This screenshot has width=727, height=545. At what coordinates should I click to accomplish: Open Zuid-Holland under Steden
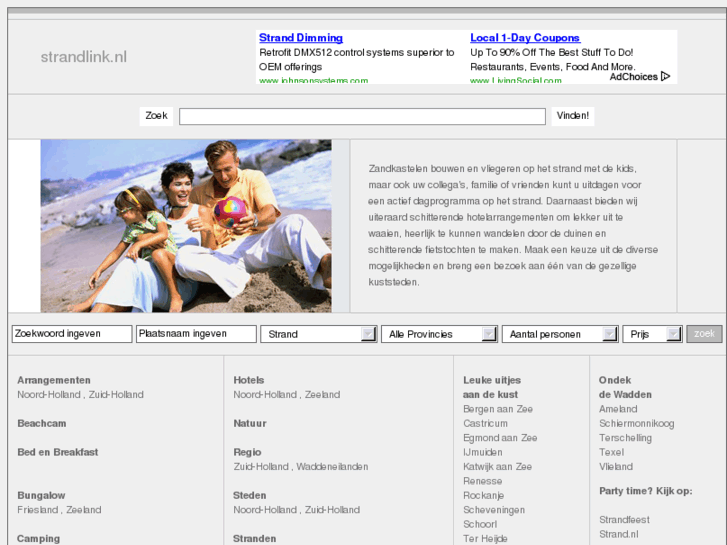point(332,509)
